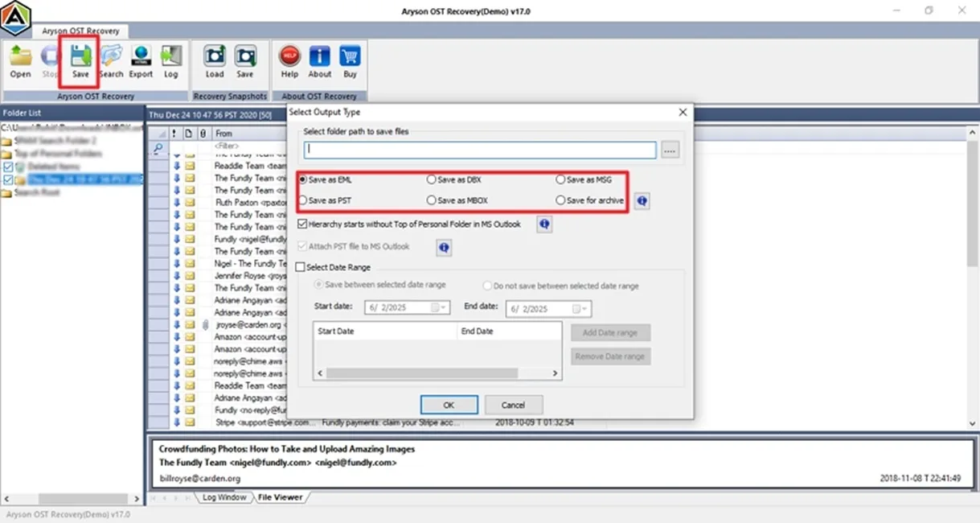Click the Remove Date range button

point(611,356)
